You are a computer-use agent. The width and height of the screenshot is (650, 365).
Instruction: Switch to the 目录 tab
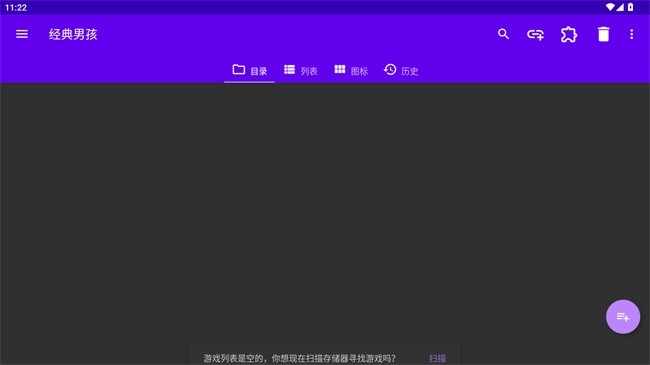(x=250, y=71)
